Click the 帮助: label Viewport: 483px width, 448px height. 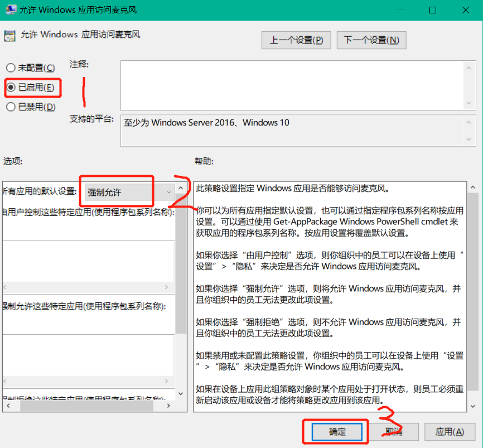[204, 161]
